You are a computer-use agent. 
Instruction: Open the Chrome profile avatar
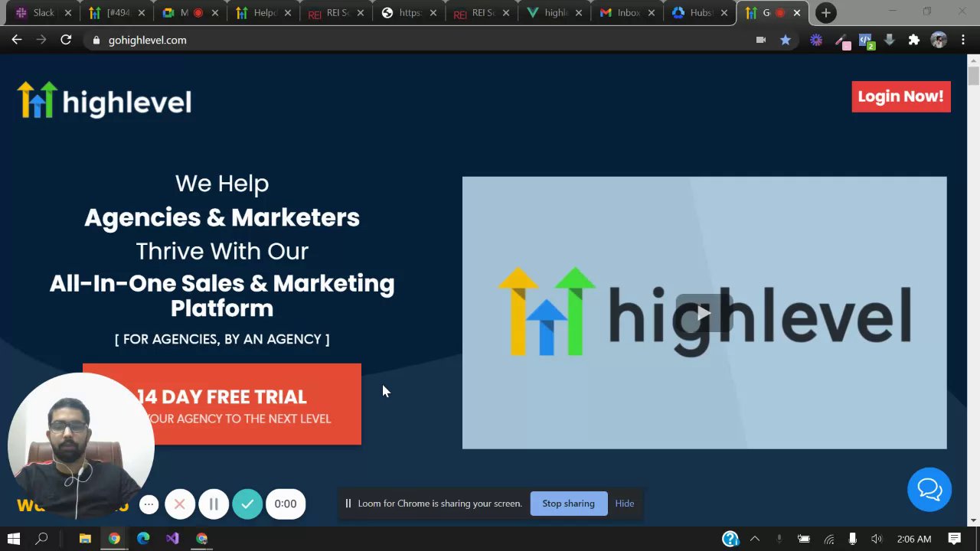(x=939, y=40)
